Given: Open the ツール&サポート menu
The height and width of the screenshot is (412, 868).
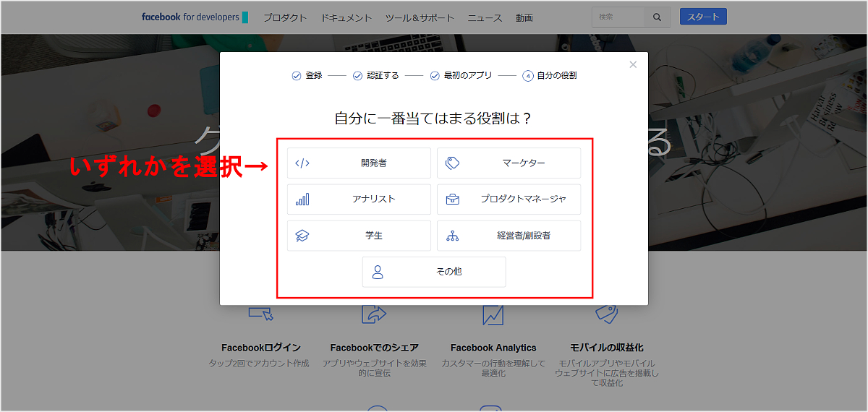Looking at the screenshot, I should click(x=420, y=18).
